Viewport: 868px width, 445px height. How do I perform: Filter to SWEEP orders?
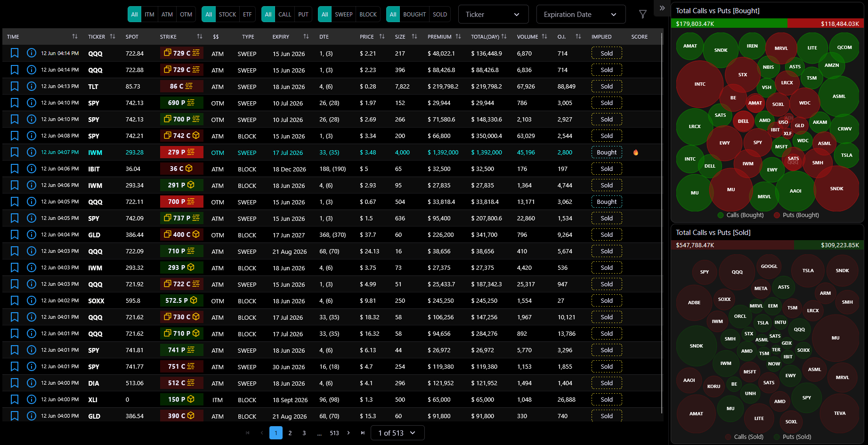(x=344, y=14)
